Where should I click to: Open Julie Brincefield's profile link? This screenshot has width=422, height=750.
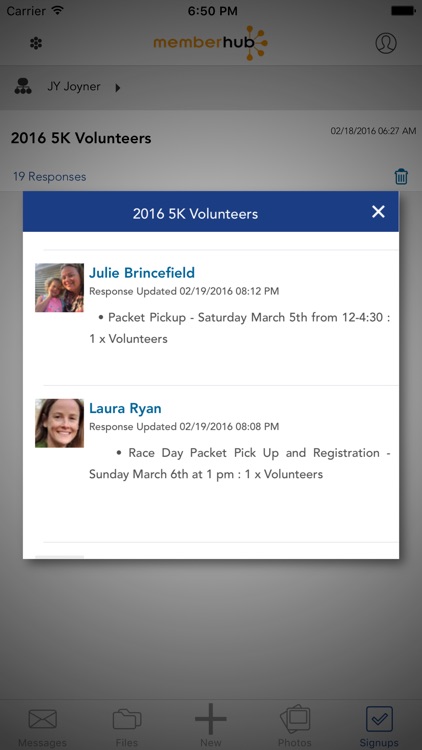click(x=142, y=273)
